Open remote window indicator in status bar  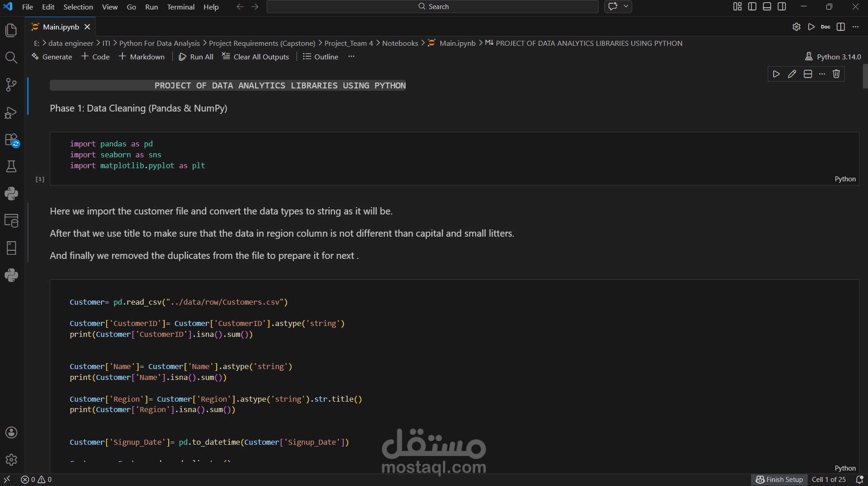click(x=7, y=480)
